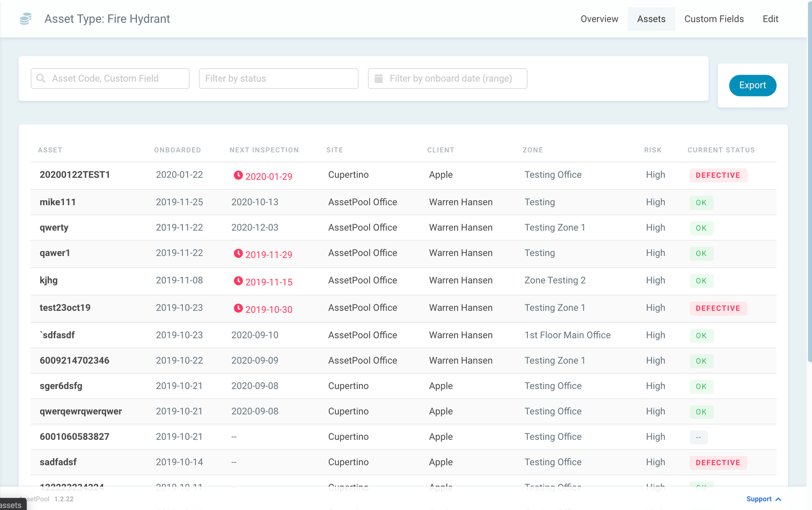Click the ASSET column header
This screenshot has height=510, width=812.
[50, 150]
